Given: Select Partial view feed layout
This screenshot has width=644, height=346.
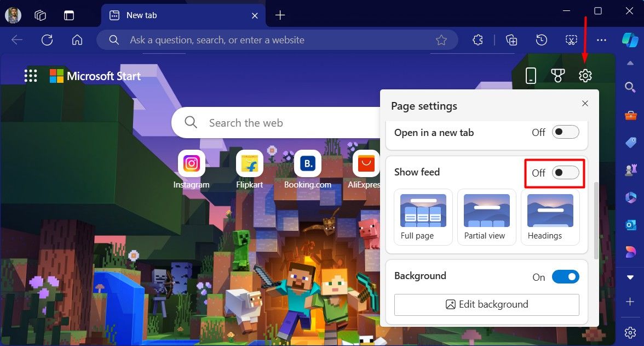Looking at the screenshot, I should (x=487, y=217).
